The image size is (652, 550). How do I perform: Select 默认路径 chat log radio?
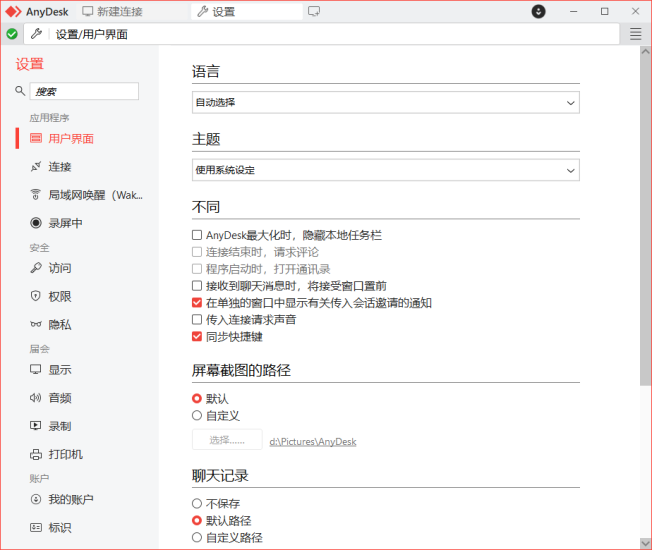click(x=197, y=520)
